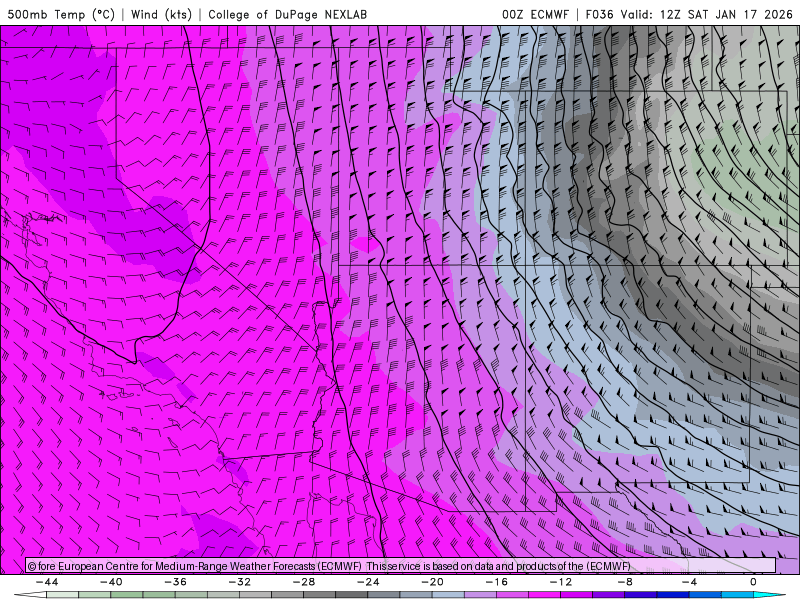Click "College of DuPage NEXLAB" header text

point(287,14)
